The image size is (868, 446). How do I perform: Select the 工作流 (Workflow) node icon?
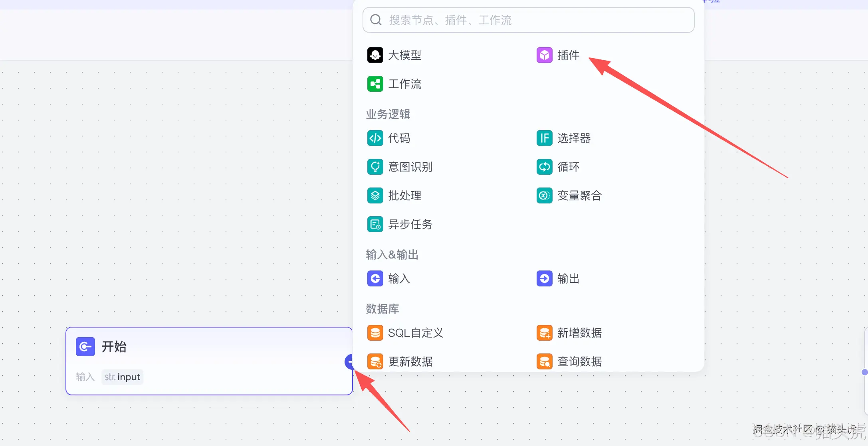(x=375, y=83)
